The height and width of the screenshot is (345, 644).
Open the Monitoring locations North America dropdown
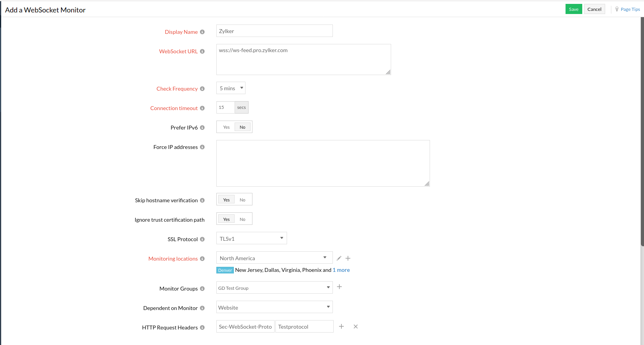pos(274,258)
